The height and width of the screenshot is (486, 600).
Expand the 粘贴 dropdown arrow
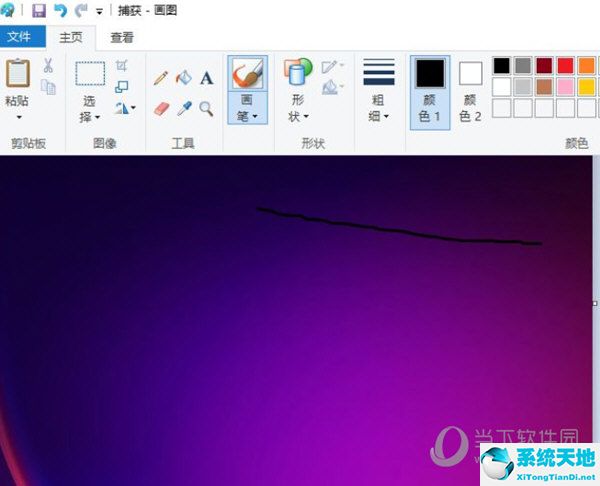pos(18,117)
